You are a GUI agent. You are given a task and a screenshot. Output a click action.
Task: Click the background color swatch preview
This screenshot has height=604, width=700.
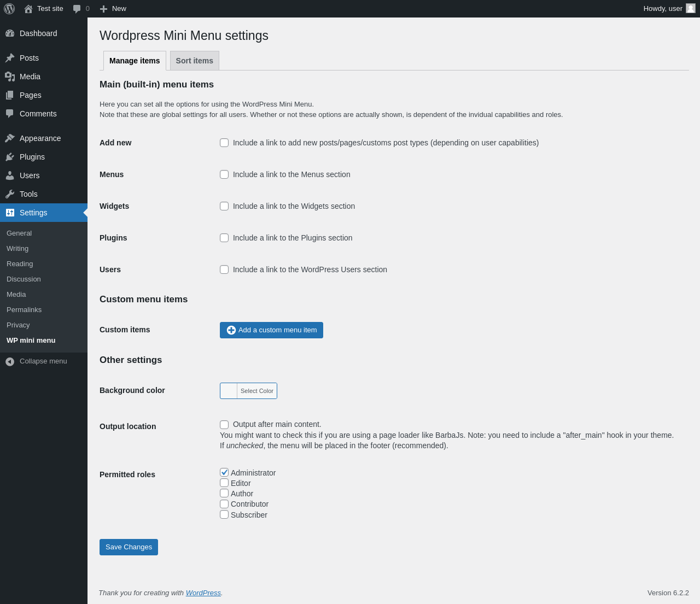coord(229,391)
